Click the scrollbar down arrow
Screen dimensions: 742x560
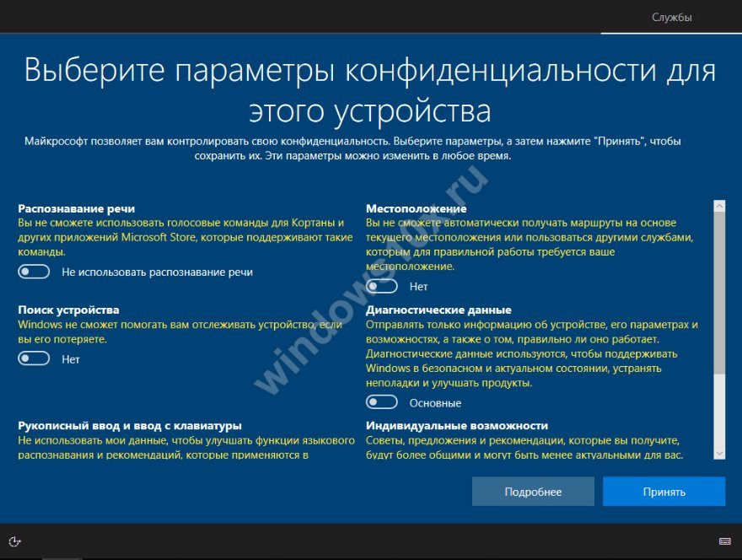(719, 453)
